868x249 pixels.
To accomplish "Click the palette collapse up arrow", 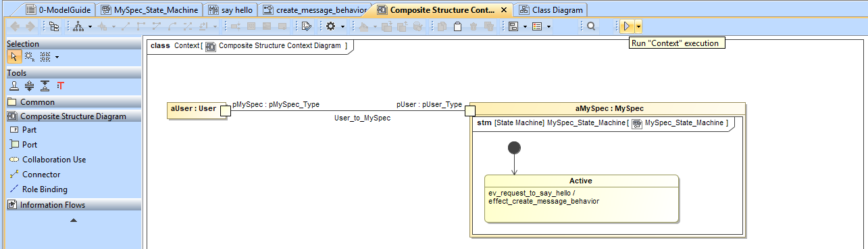I will [x=73, y=220].
